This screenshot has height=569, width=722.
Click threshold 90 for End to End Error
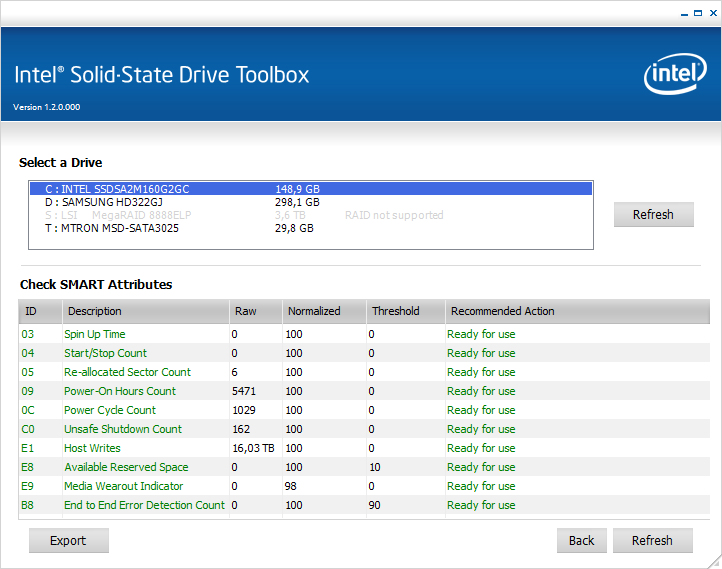374,505
